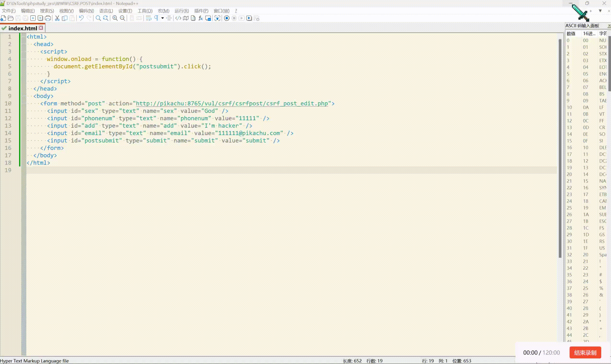Toggle word wrap in the toolbar
The height and width of the screenshot is (364, 611).
[148, 18]
